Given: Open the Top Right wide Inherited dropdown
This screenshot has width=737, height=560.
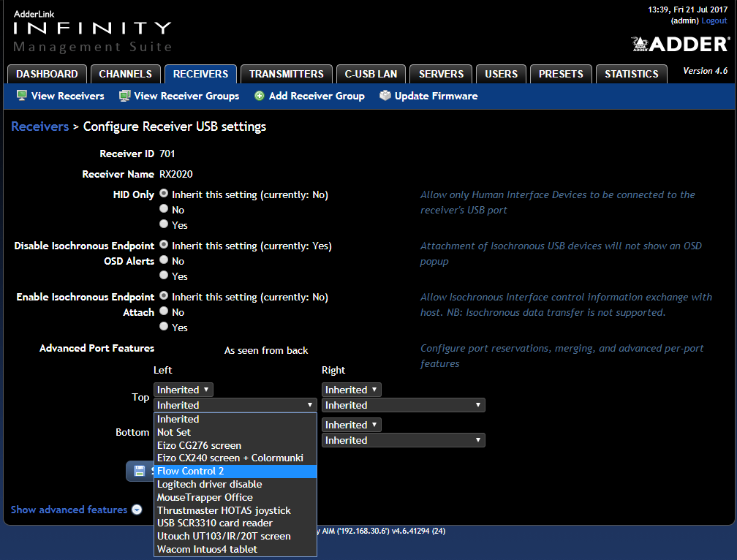Looking at the screenshot, I should click(x=404, y=405).
